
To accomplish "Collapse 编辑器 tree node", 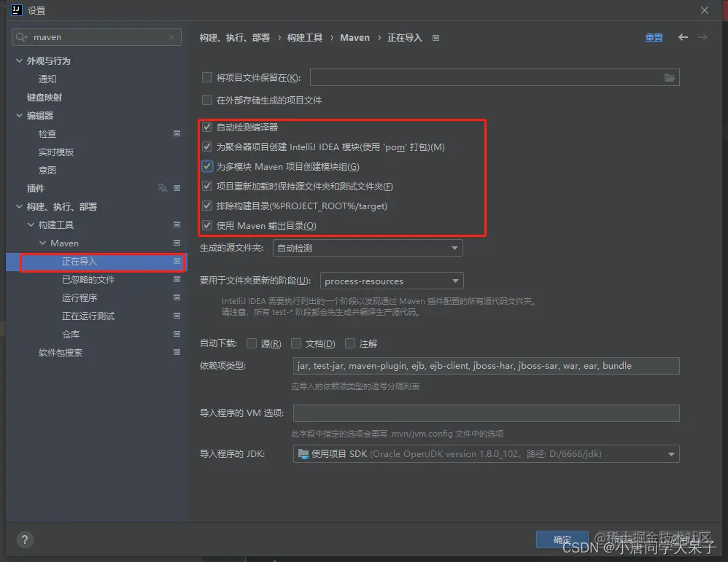I will 19,116.
